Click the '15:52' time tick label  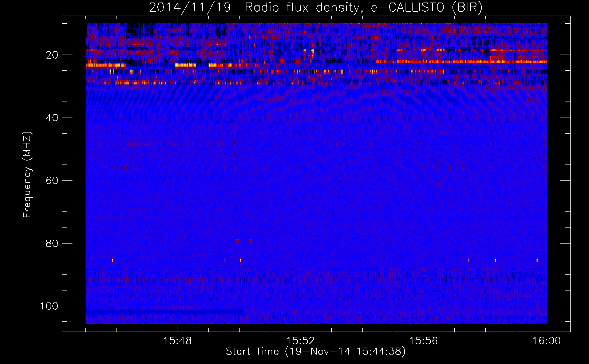[301, 341]
